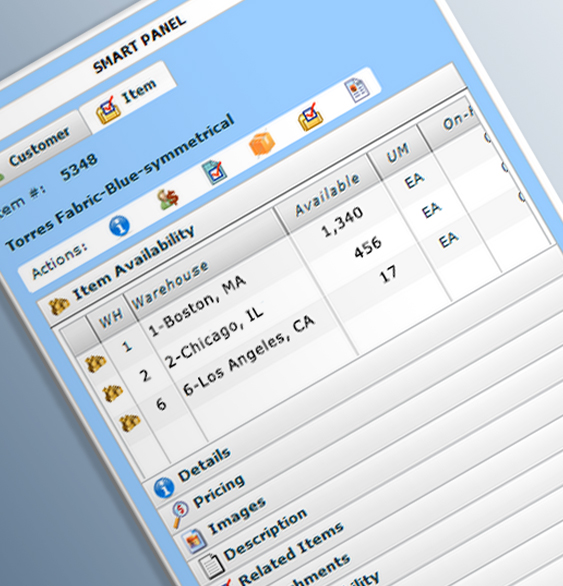Click the EA unit in Chicago row
Viewport: 563px width, 586px height.
(x=431, y=210)
